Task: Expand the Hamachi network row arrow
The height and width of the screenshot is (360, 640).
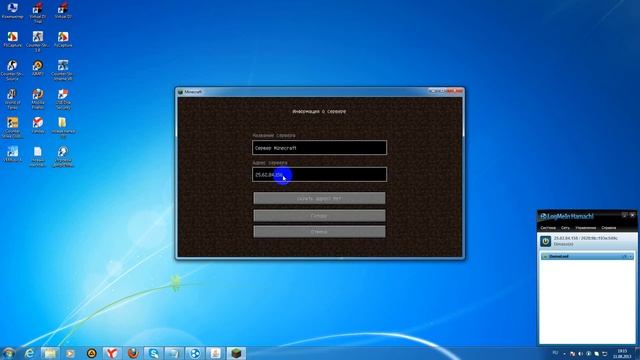Action: pos(630,256)
